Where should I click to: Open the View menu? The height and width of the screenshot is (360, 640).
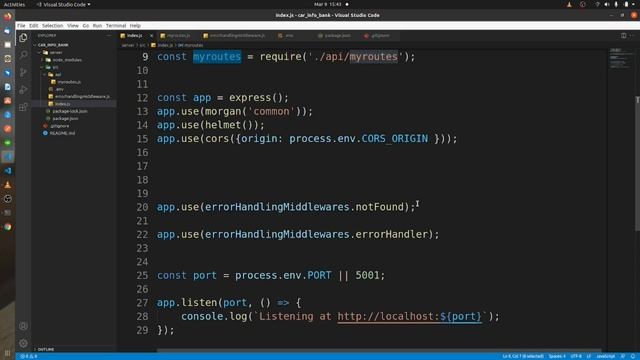[73, 25]
